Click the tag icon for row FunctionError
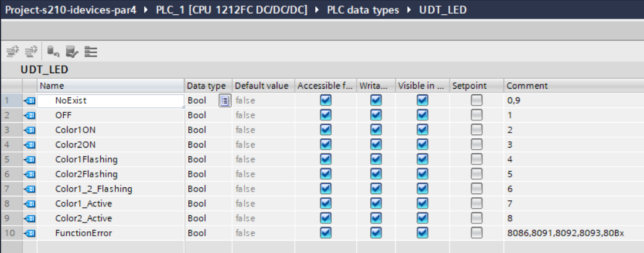644x253 pixels. coord(30,233)
